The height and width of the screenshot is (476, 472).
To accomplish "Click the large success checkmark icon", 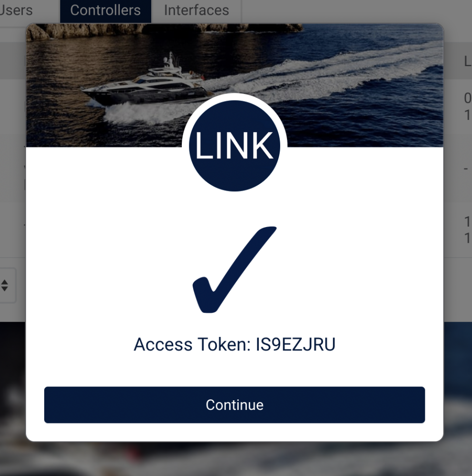I will pyautogui.click(x=234, y=269).
